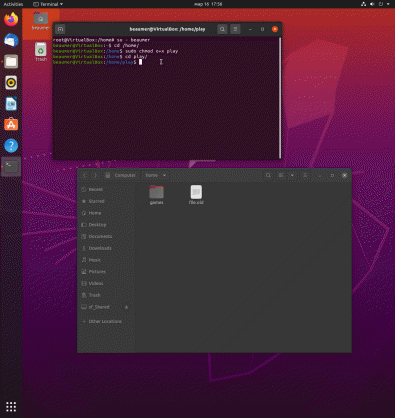
Task: Launch Thunderbird mail from the dock
Action: pyautogui.click(x=11, y=40)
